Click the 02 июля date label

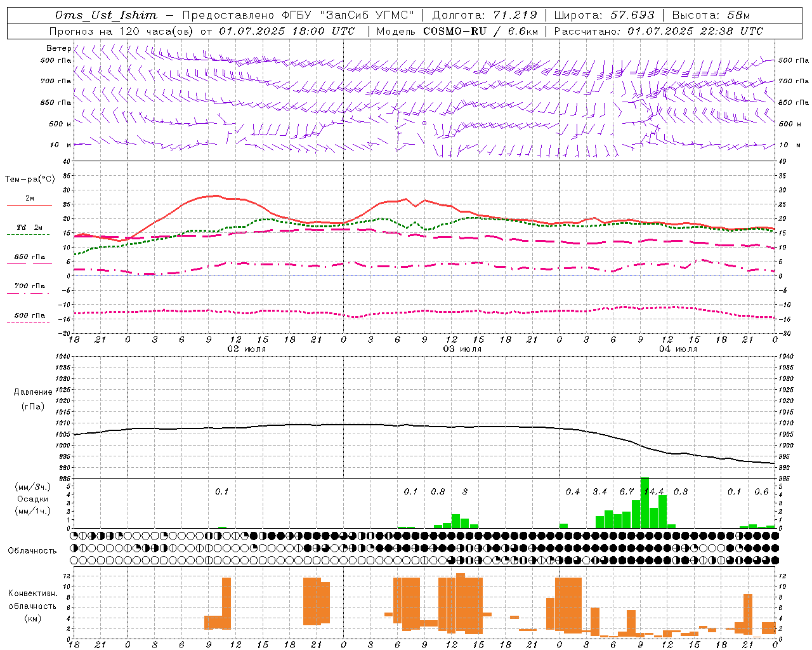click(247, 349)
